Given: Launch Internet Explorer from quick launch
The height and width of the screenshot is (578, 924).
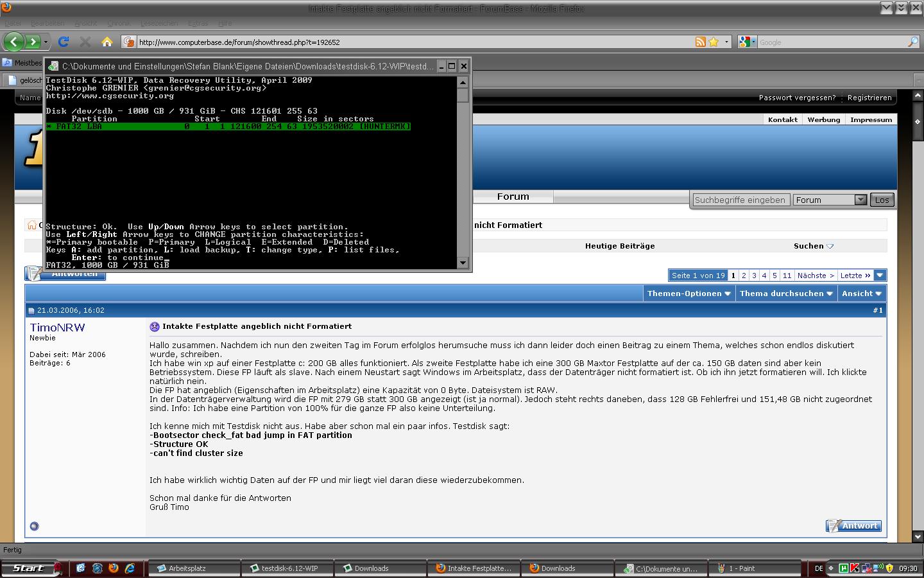Looking at the screenshot, I should point(130,568).
